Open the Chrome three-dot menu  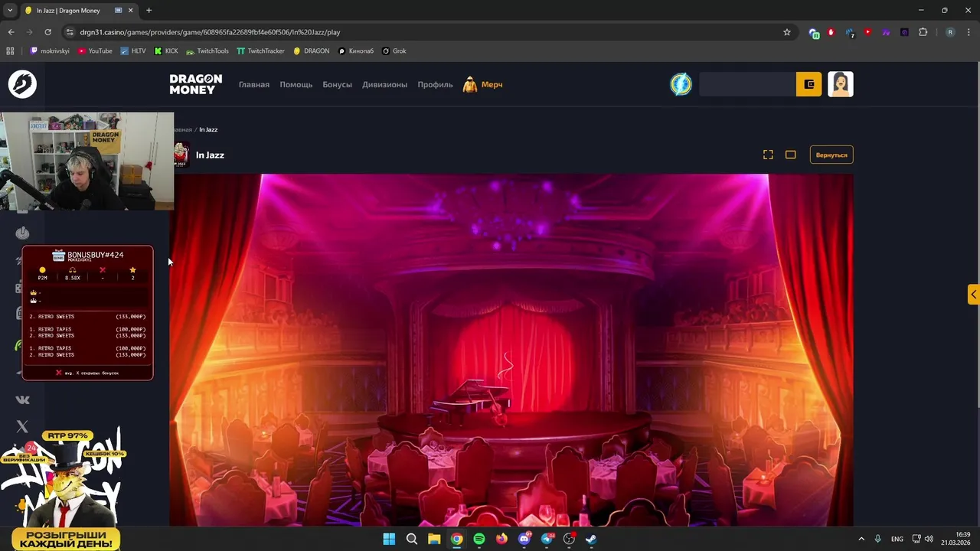pos(969,32)
